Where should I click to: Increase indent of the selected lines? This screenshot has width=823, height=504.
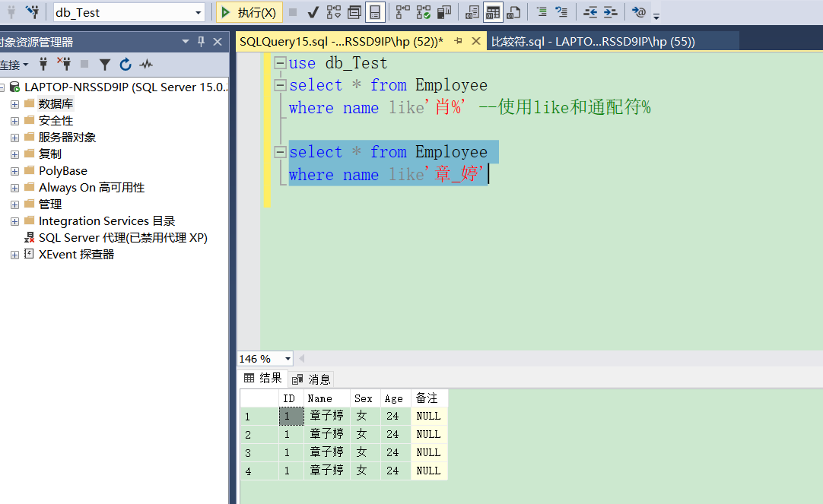pyautogui.click(x=611, y=13)
